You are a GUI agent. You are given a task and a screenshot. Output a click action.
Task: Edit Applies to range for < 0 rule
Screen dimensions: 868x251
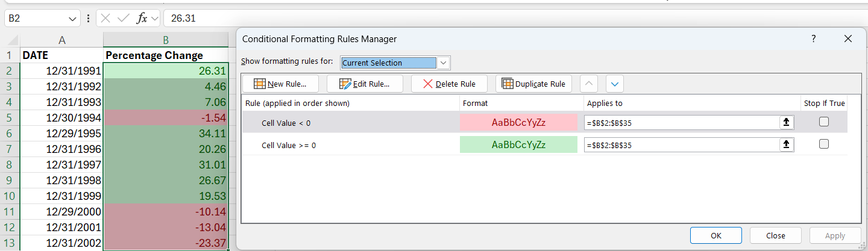[x=682, y=122]
